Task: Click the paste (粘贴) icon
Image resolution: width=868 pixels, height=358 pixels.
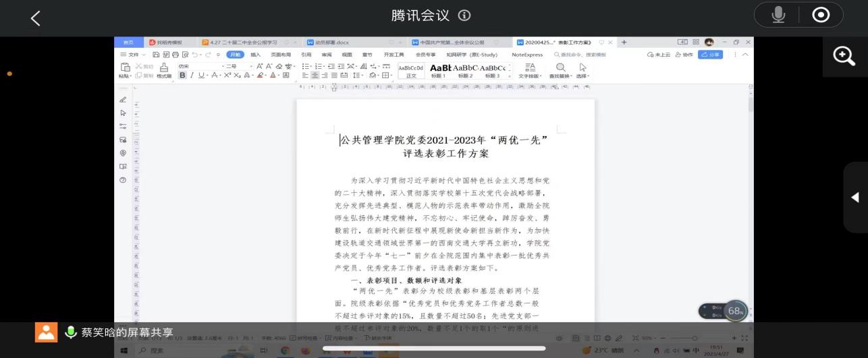Action: coord(125,70)
